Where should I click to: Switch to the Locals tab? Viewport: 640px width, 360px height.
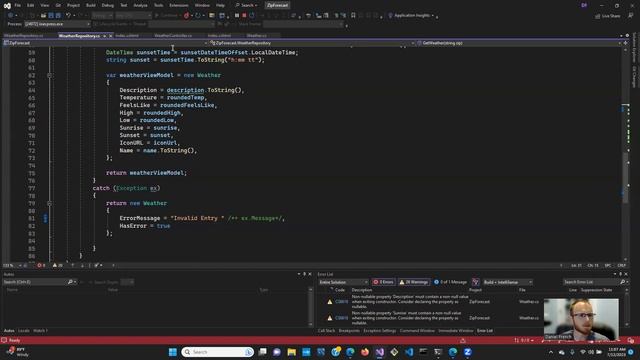24,331
